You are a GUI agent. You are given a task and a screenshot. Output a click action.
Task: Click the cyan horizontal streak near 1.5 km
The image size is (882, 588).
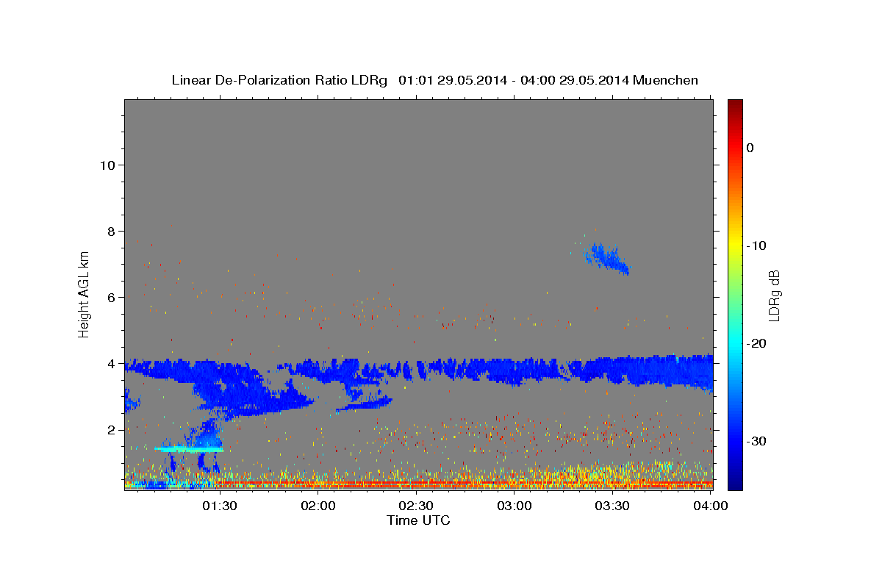tap(189, 448)
